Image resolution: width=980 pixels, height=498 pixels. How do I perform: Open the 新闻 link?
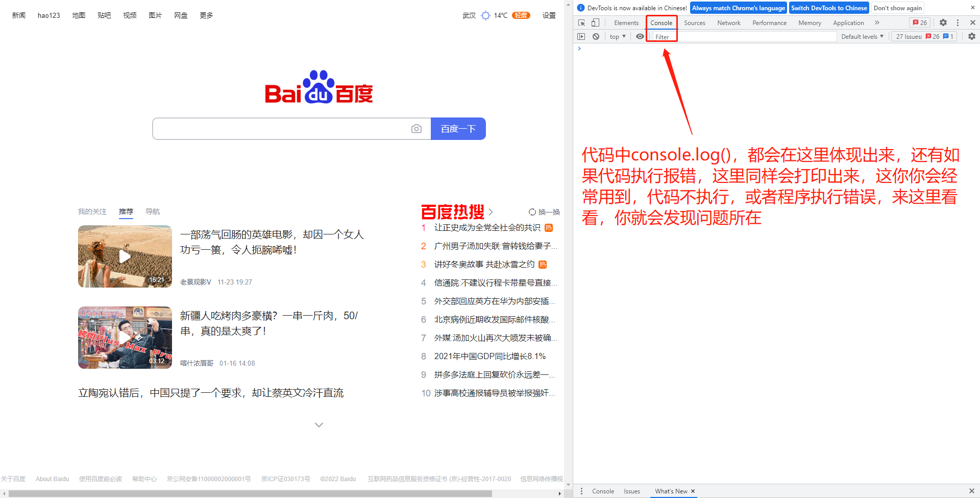[19, 15]
